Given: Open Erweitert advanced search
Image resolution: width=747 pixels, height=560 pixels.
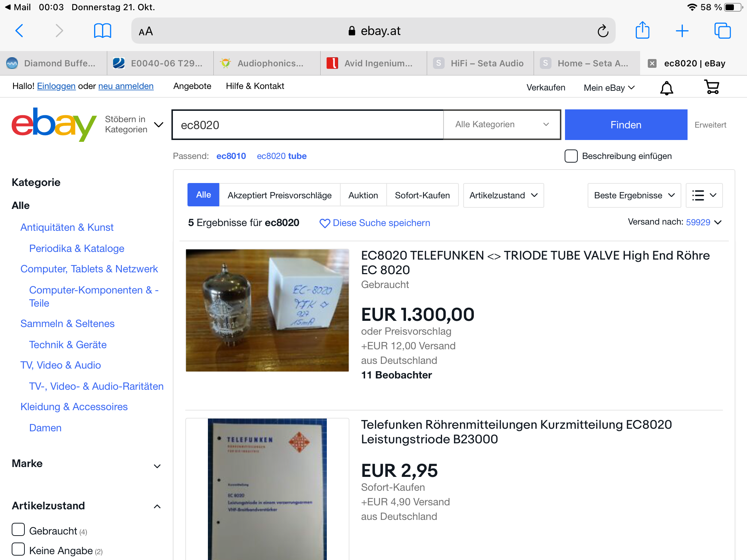Looking at the screenshot, I should [x=710, y=125].
